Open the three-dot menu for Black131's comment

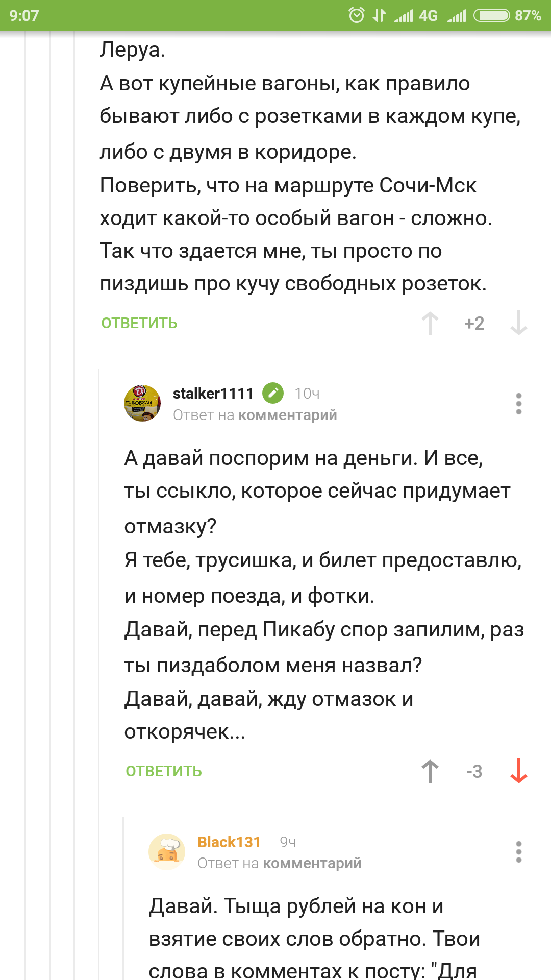tap(519, 852)
